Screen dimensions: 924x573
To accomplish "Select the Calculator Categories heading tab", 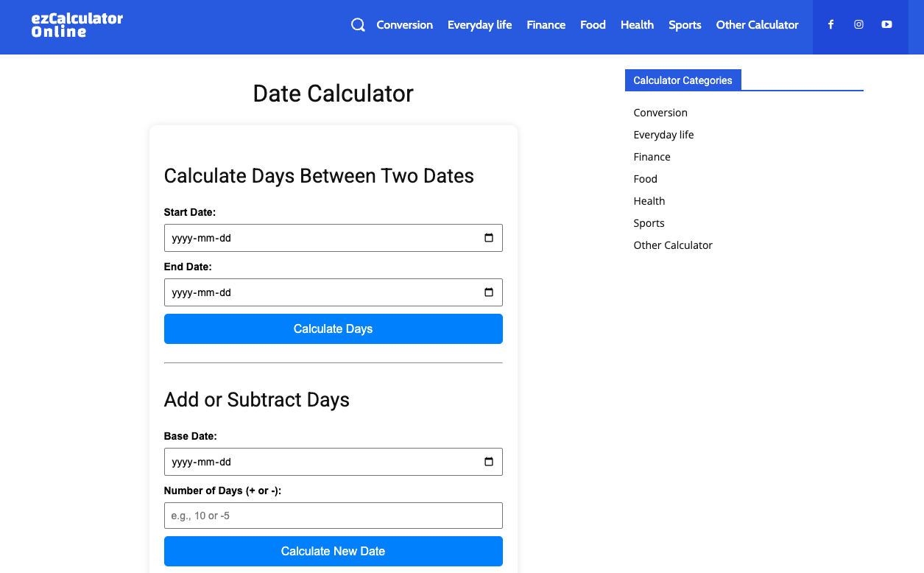I will [x=683, y=80].
